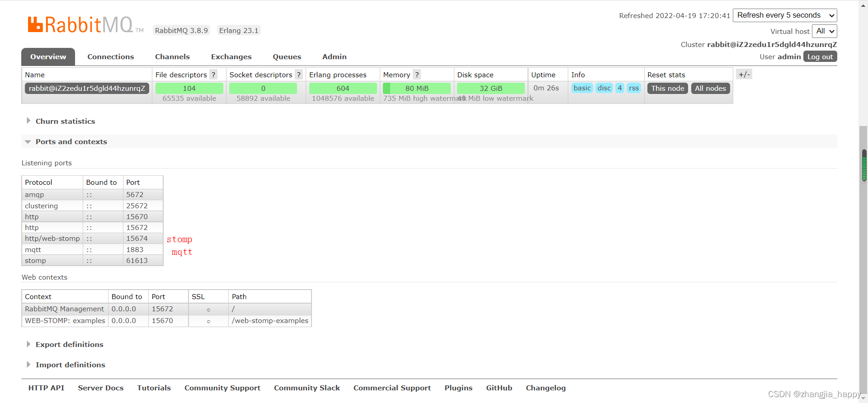Viewport: 868px width, 403px height.
Task: Open the Community Slack link
Action: [307, 388]
